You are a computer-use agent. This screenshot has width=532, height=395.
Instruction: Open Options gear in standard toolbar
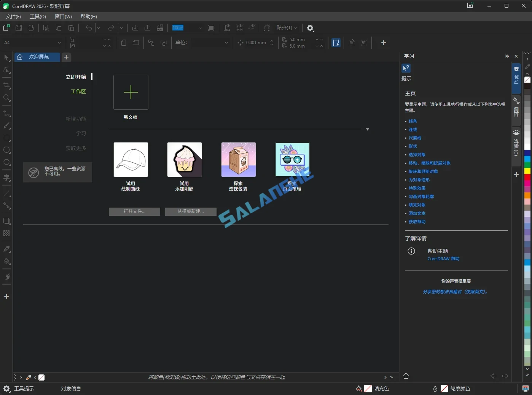tap(310, 28)
